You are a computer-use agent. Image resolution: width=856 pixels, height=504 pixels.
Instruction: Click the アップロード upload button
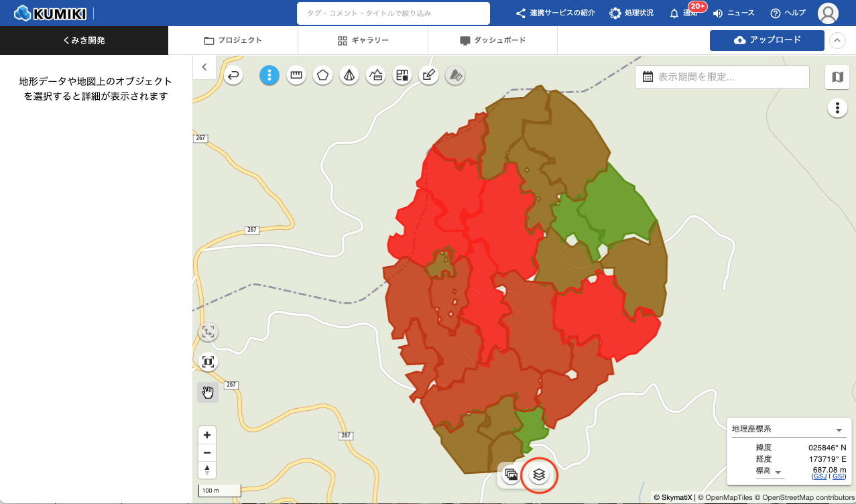coord(767,40)
